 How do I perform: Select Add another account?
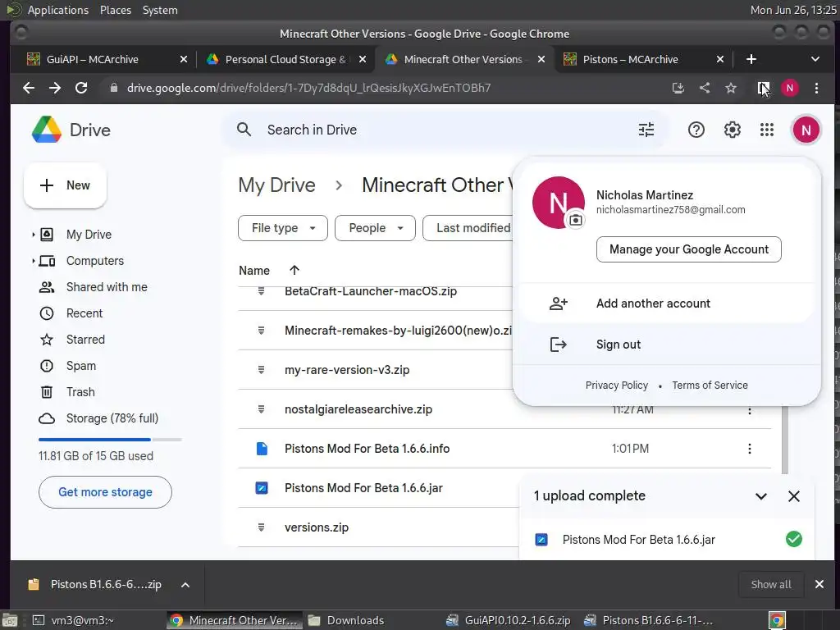click(666, 304)
